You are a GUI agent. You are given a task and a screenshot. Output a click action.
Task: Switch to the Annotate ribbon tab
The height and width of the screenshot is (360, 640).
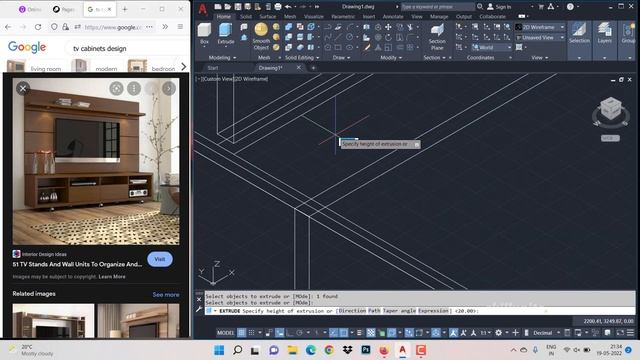click(393, 16)
